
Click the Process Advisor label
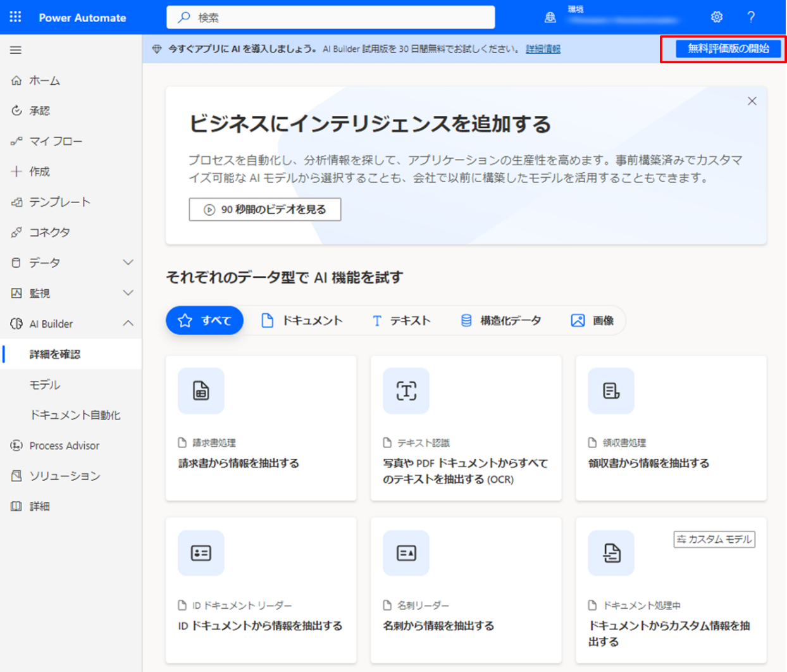(x=65, y=445)
